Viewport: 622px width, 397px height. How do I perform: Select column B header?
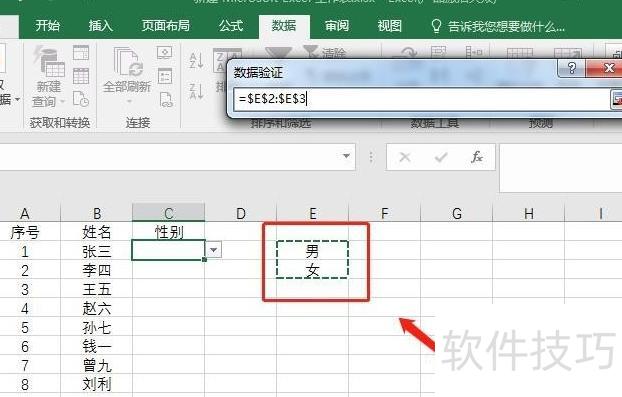pyautogui.click(x=96, y=213)
